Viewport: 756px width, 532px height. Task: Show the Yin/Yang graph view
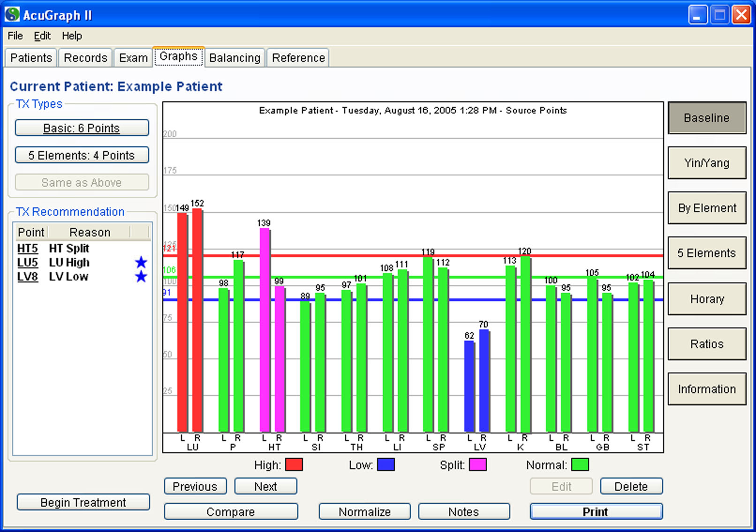pos(707,163)
